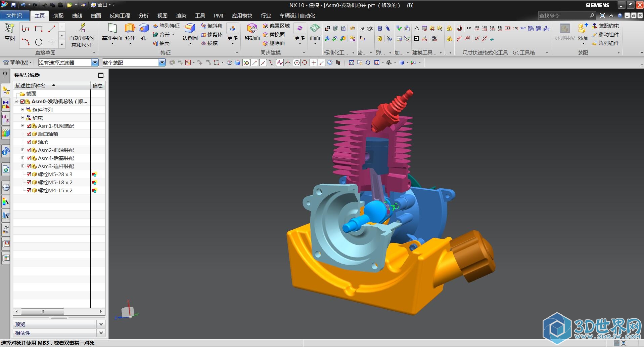The width and height of the screenshot is (644, 347).
Task: Click the Save icon in title bar
Action: click(13, 5)
